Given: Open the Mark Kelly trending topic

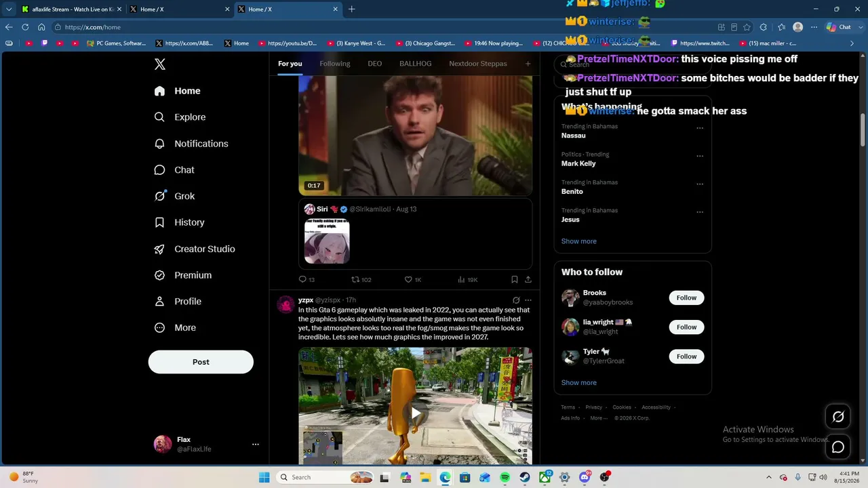Looking at the screenshot, I should (578, 163).
